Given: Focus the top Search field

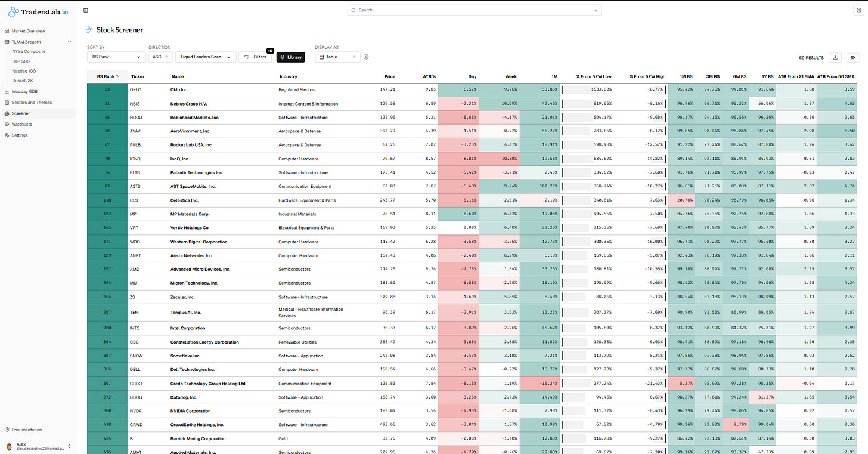Looking at the screenshot, I should pos(474,10).
